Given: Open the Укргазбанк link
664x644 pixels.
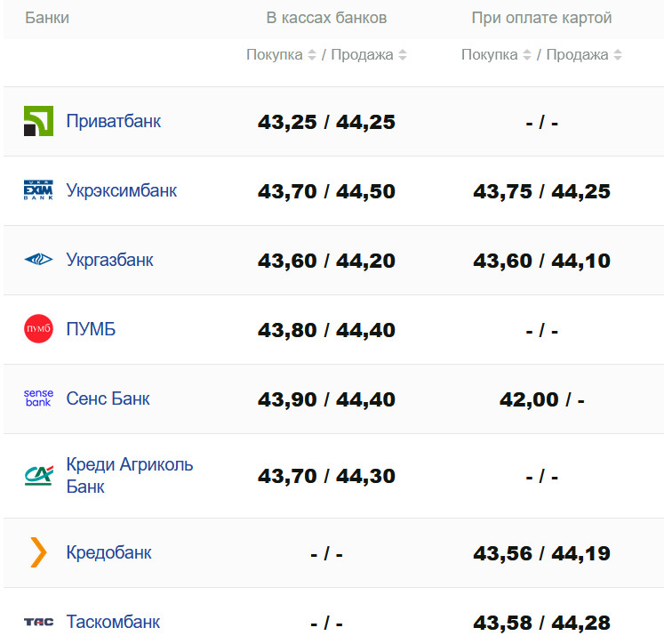Looking at the screenshot, I should tap(109, 260).
